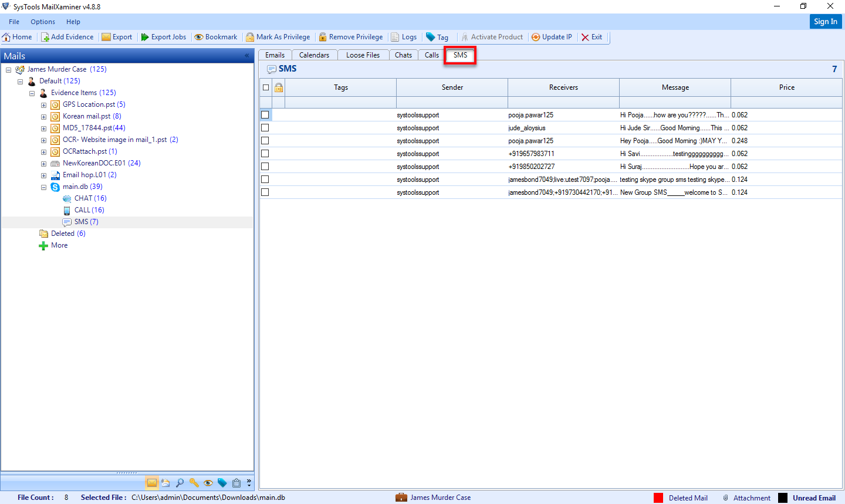The height and width of the screenshot is (504, 845).
Task: Open the Mark As Privilege tool
Action: click(278, 36)
